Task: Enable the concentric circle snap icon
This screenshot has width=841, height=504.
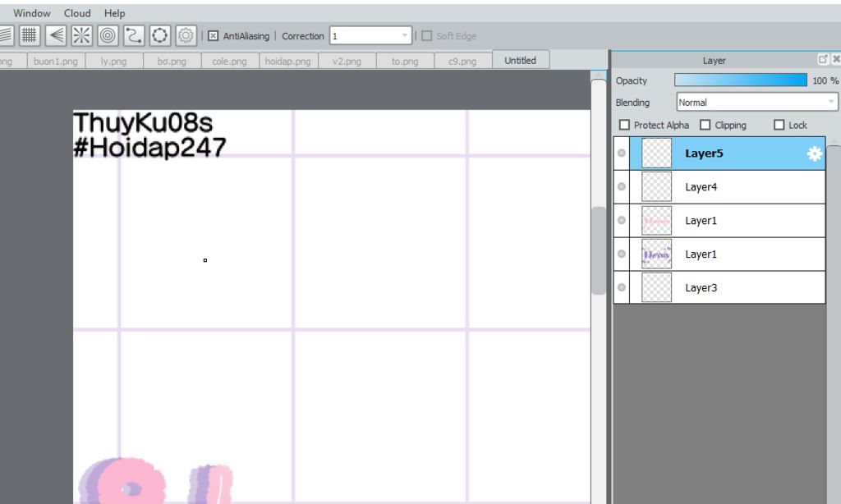Action: pos(108,36)
